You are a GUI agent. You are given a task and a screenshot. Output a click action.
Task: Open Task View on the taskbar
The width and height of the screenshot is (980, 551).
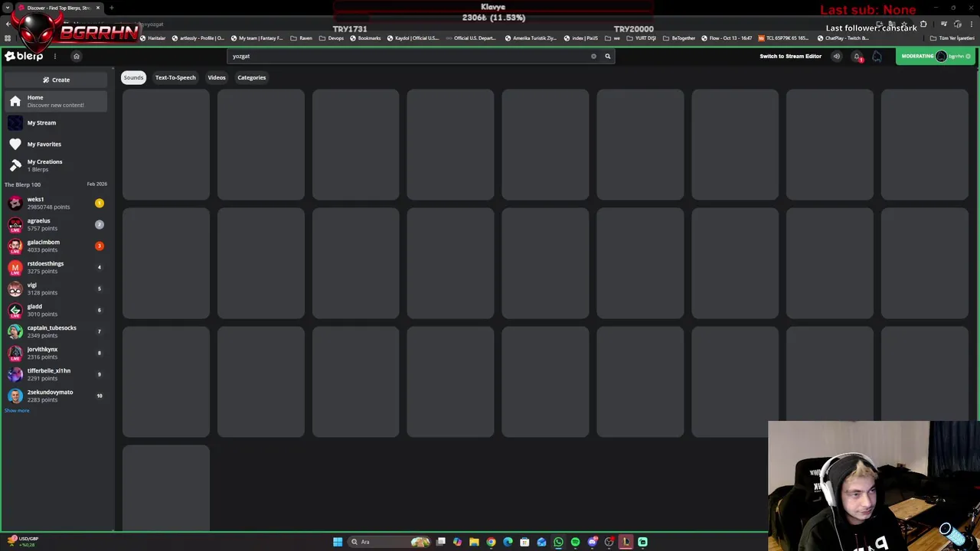tap(440, 542)
